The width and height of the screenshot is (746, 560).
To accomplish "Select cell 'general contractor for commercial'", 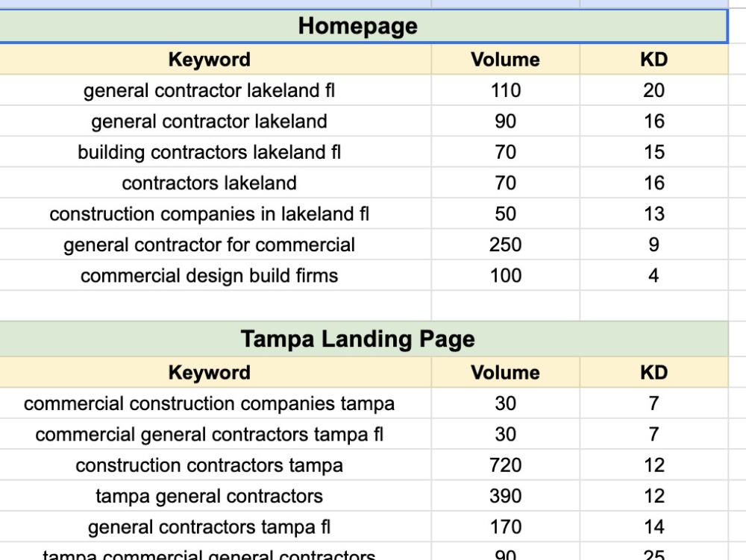I will 215,245.
